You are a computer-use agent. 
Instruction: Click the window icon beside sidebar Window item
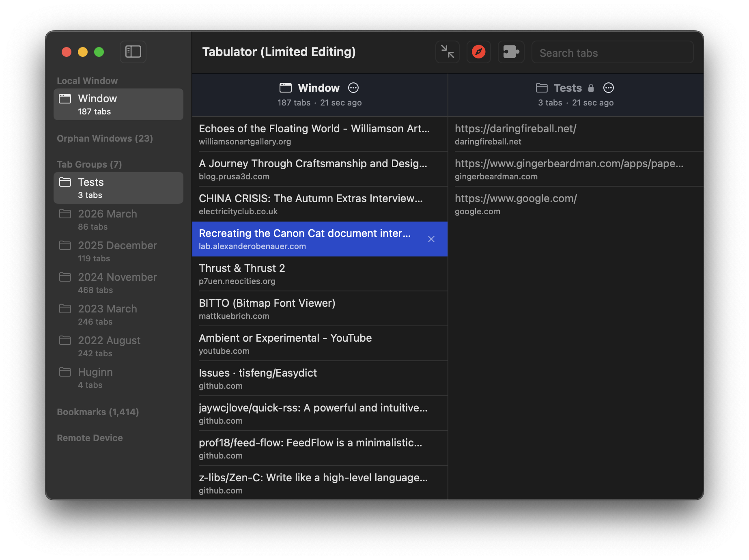tap(65, 99)
